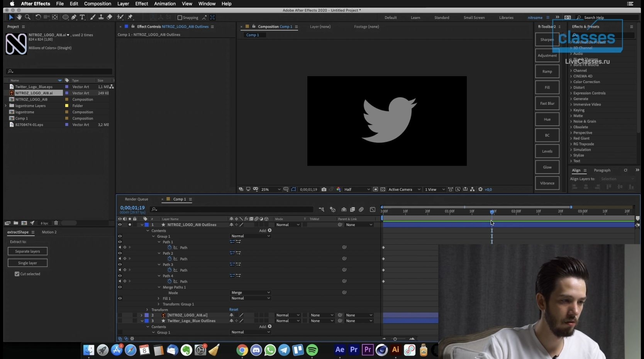Hide the NITROZ_LOGO_AI8 Outlines layer

[120, 225]
